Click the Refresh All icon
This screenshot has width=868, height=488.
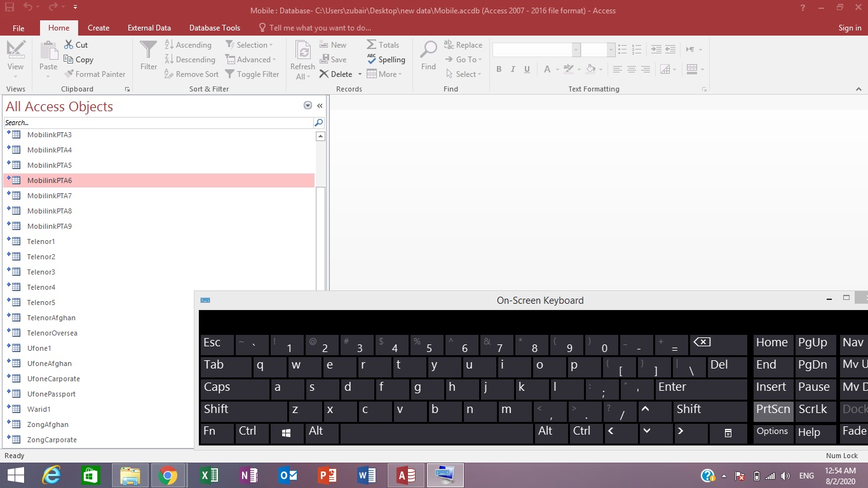(x=302, y=51)
